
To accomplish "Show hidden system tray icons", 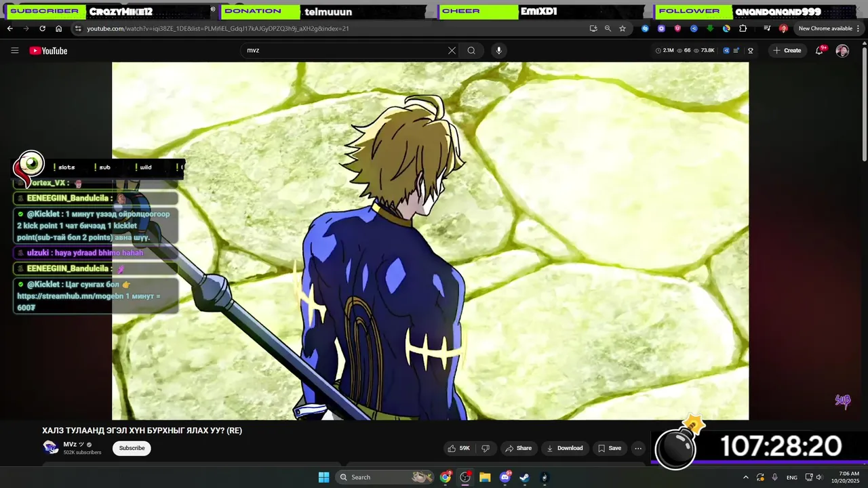I will [x=746, y=477].
